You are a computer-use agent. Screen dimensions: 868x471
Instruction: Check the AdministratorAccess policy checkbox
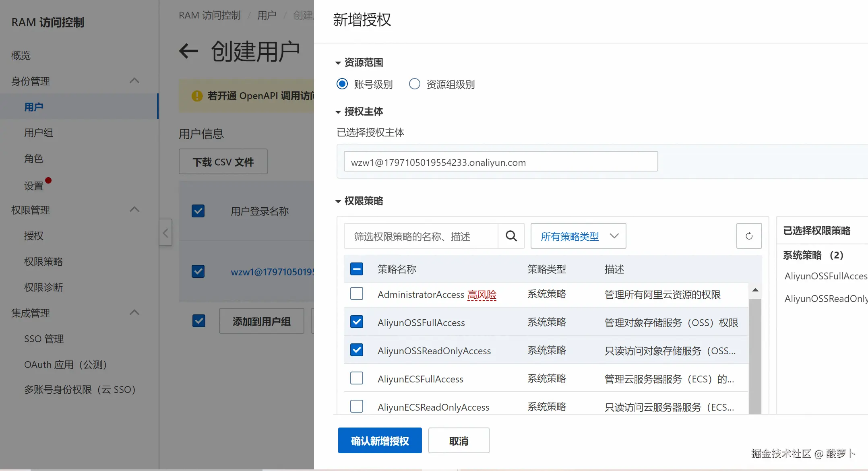(357, 294)
